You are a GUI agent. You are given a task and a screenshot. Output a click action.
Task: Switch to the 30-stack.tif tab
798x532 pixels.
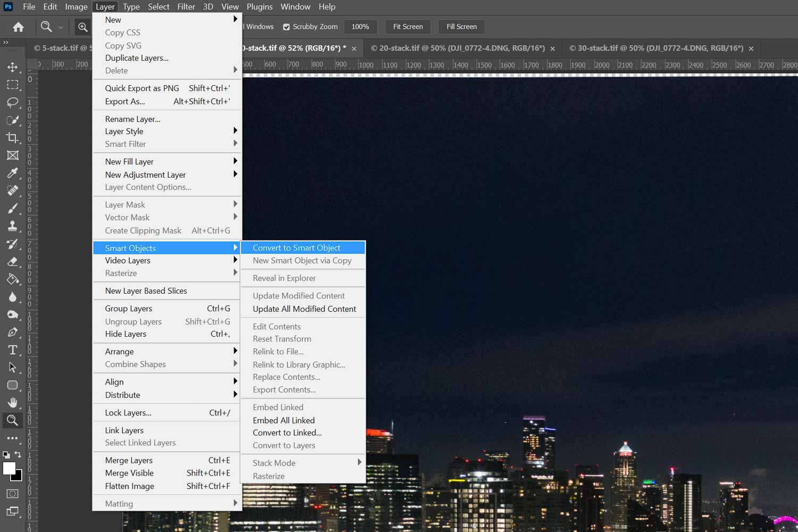(x=656, y=48)
